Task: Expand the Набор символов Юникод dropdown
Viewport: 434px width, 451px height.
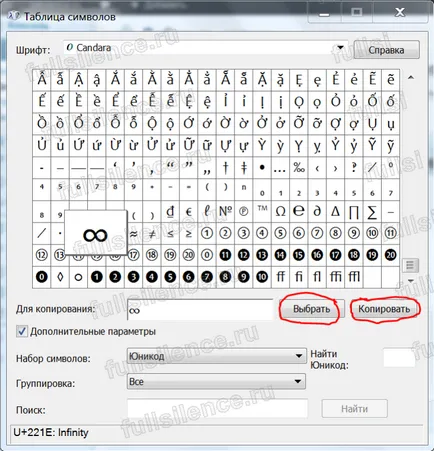Action: point(216,356)
